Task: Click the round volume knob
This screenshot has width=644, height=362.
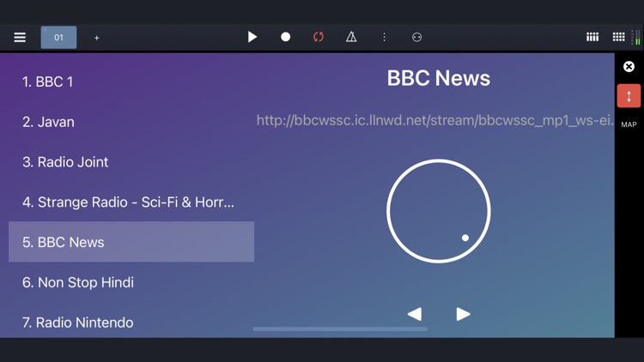Action: [439, 211]
